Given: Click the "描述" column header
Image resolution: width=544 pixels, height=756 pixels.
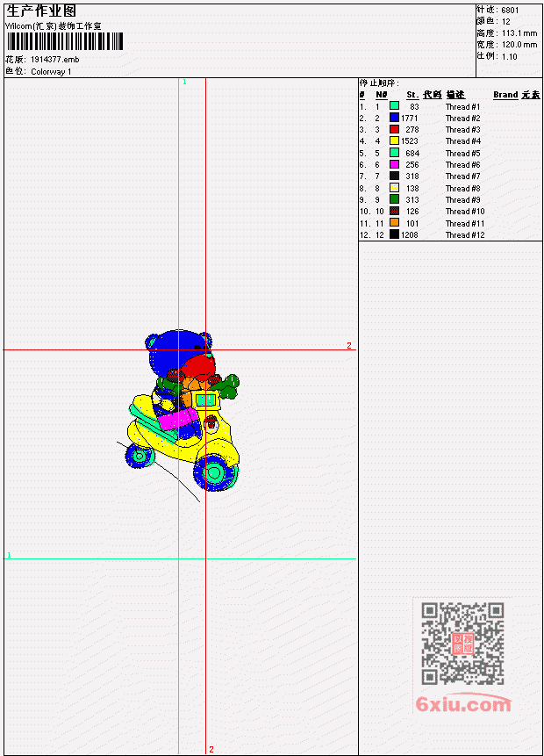Looking at the screenshot, I should coord(455,95).
